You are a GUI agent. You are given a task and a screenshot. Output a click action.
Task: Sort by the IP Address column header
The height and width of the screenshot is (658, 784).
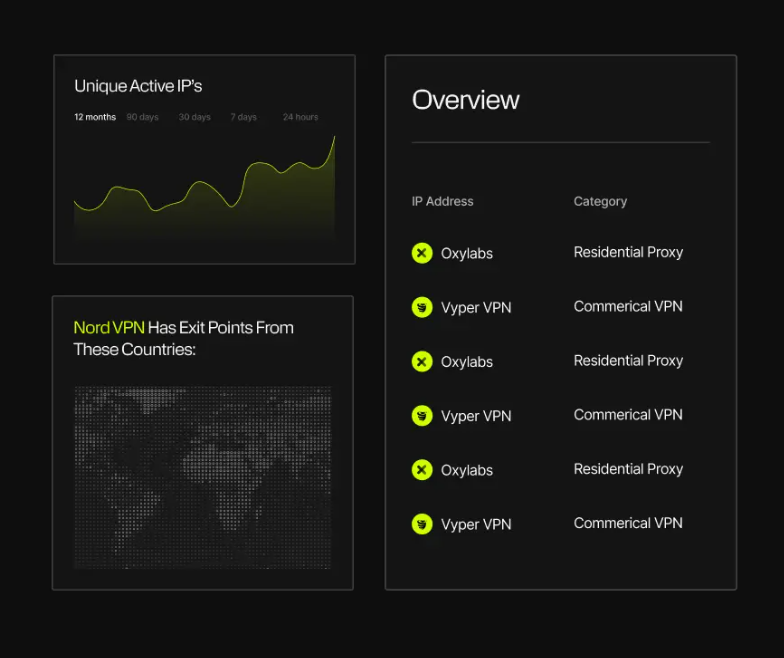[442, 201]
